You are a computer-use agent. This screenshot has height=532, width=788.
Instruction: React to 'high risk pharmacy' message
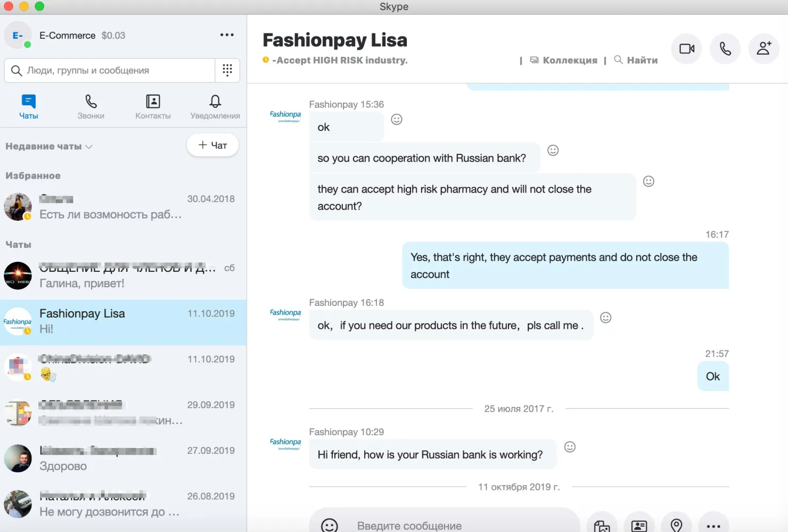coord(649,181)
